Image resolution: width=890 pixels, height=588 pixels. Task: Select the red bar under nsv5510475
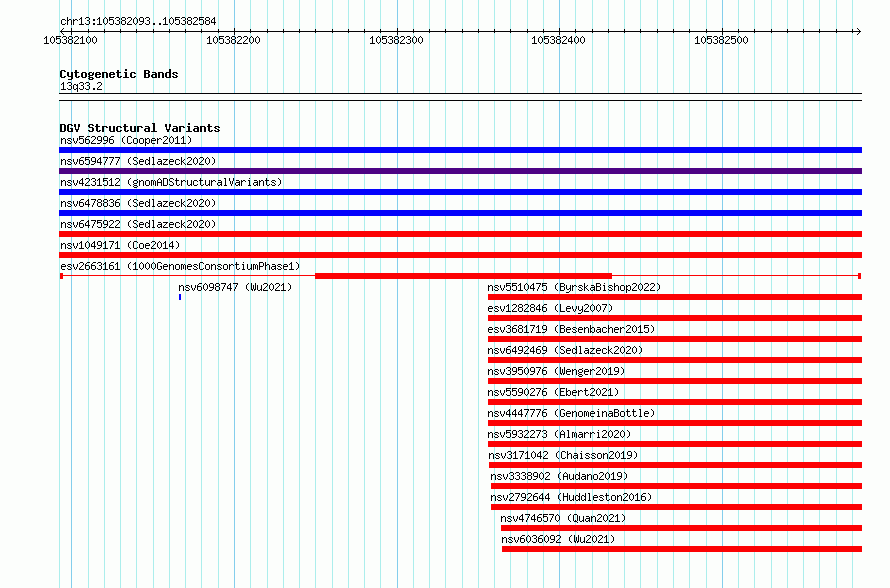[675, 297]
